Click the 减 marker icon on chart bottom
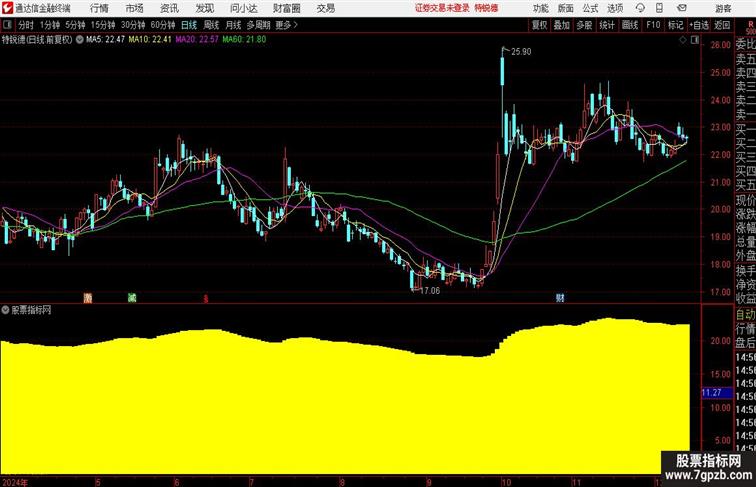The image size is (756, 487). (132, 298)
